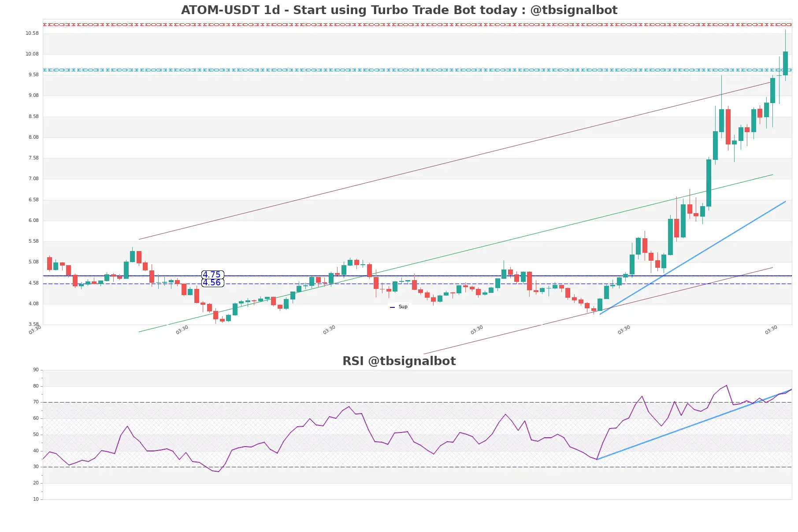This screenshot has width=798, height=532.
Task: Click the 9.58 price axis label
Action: [x=33, y=75]
